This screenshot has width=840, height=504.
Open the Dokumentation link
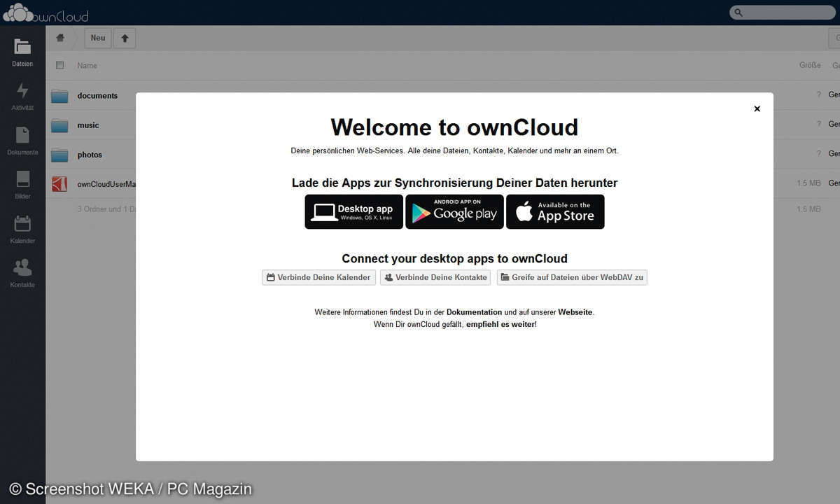(x=475, y=312)
